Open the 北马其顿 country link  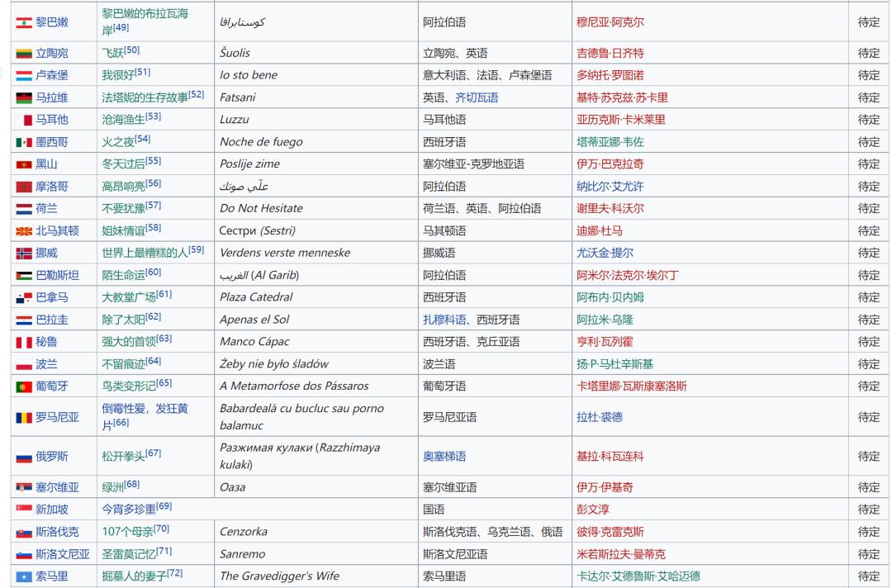(x=58, y=230)
